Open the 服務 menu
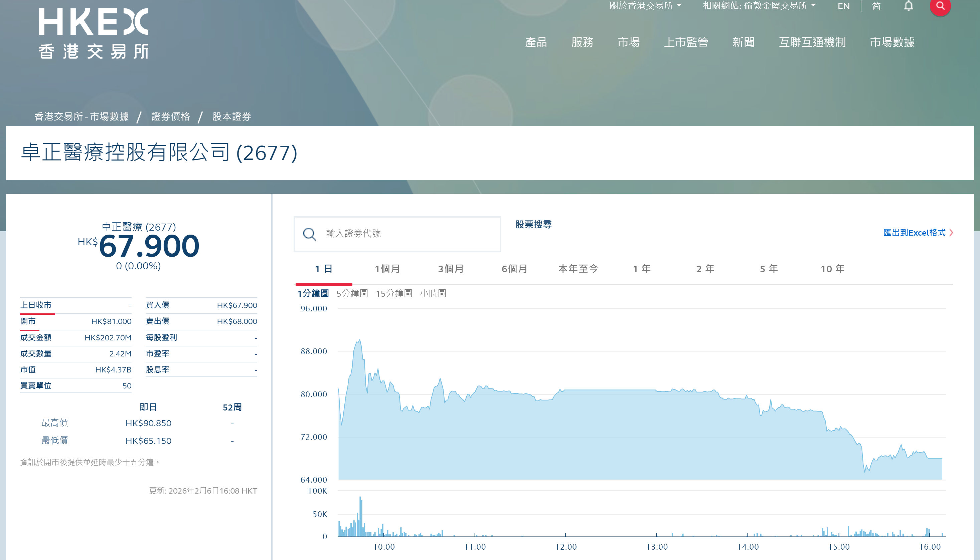Image resolution: width=980 pixels, height=560 pixels. coord(582,42)
